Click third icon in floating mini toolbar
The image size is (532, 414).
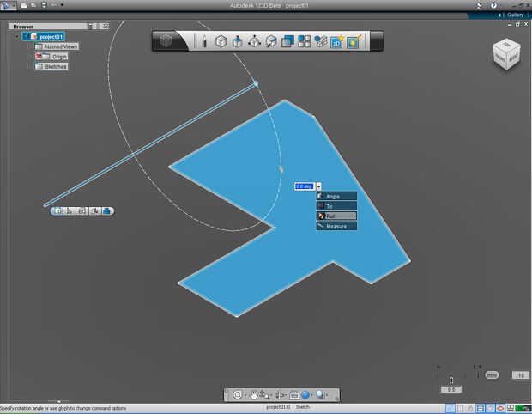click(x=82, y=211)
